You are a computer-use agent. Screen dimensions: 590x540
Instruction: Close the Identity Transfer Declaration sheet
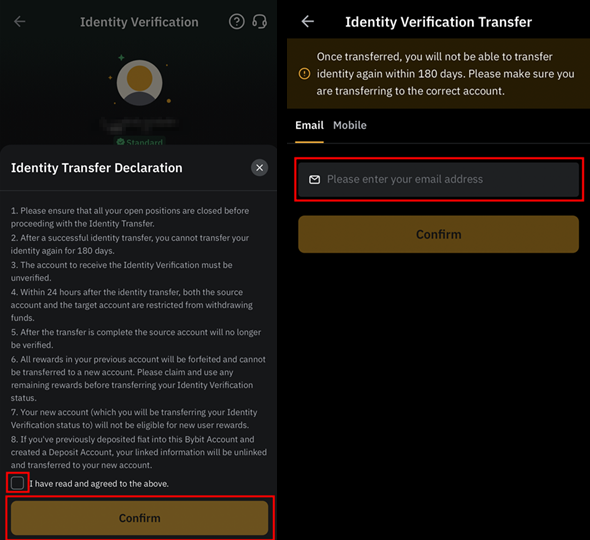tap(260, 168)
